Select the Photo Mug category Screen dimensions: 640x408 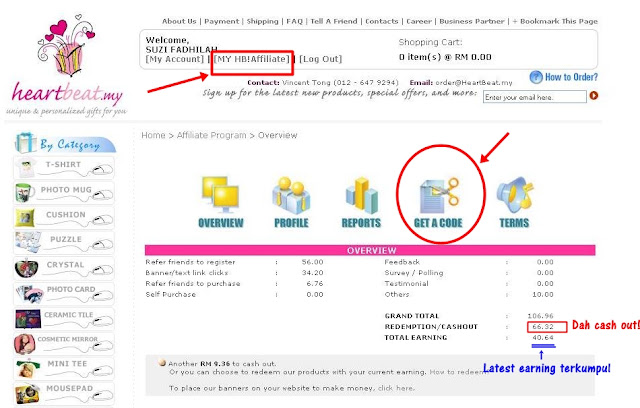[x=64, y=193]
